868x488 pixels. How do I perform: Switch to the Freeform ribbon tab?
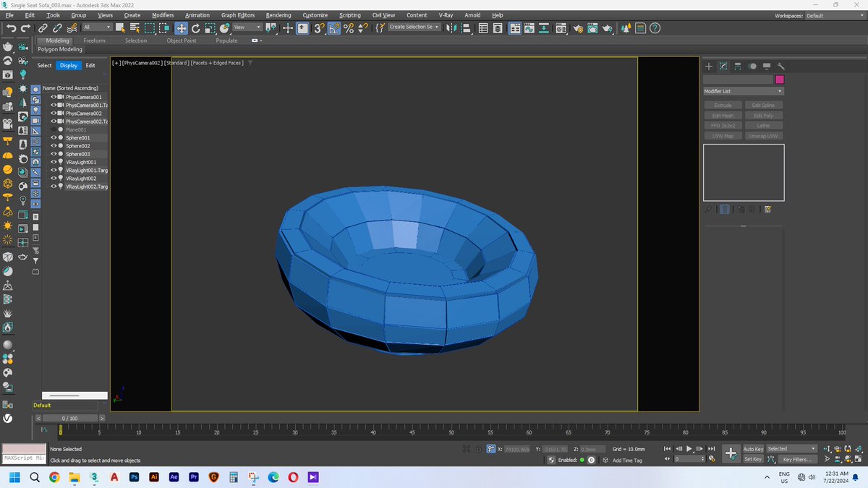pos(94,40)
